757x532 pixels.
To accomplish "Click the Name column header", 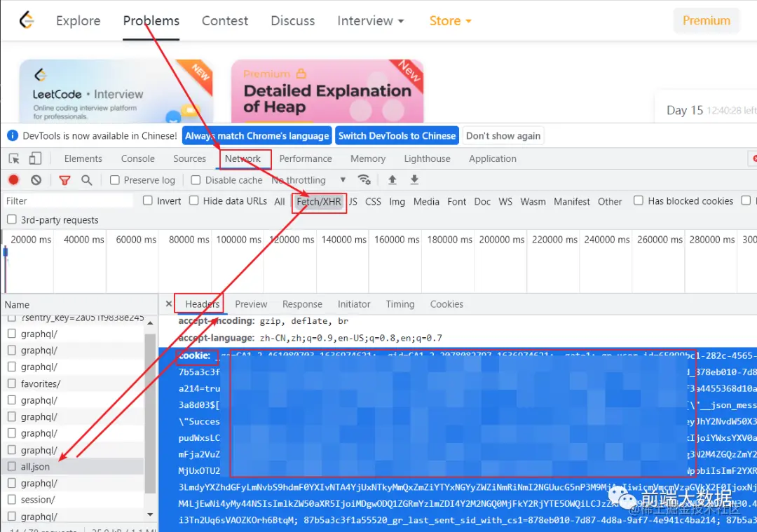I will [80, 305].
